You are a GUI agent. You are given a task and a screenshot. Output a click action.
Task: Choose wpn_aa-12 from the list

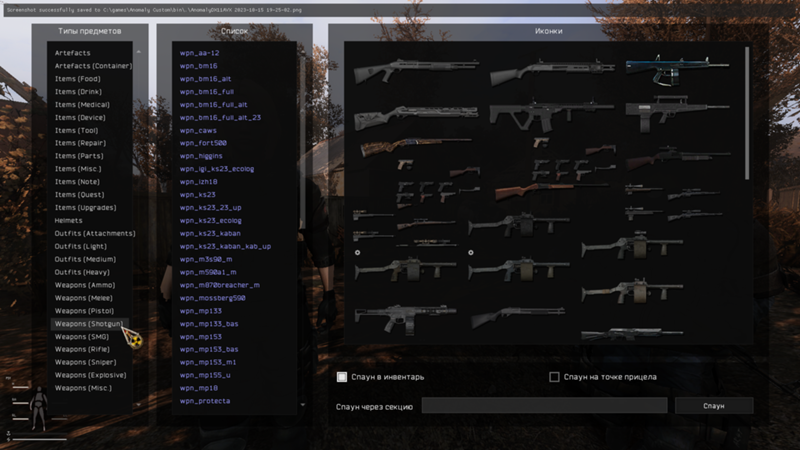point(199,52)
